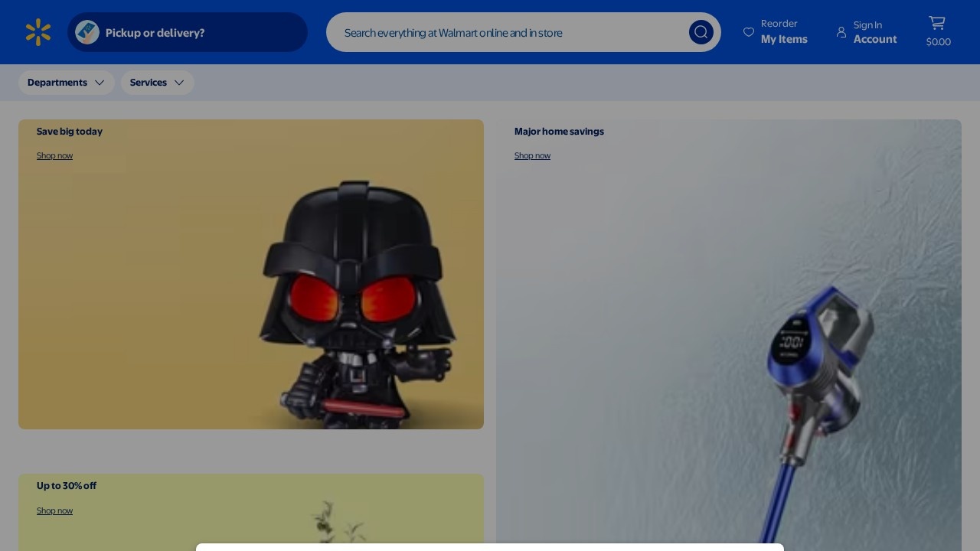Expand the Services dropdown
980x551 pixels.
click(158, 83)
